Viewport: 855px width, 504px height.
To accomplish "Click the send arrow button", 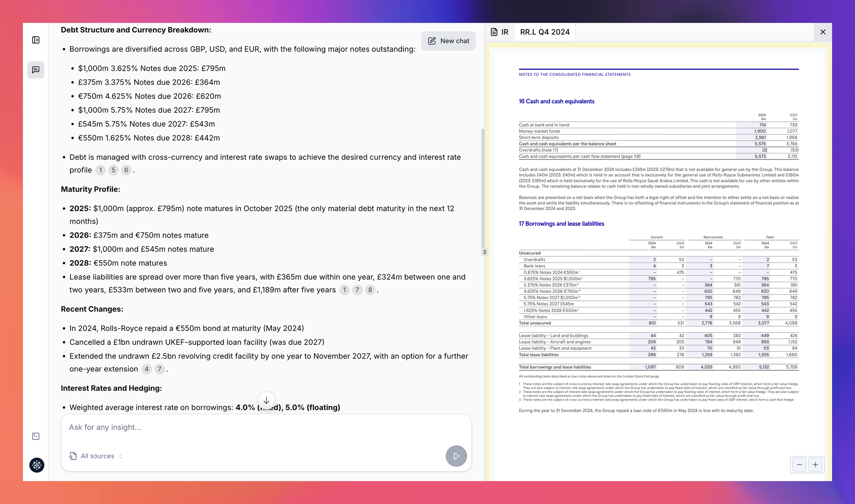I will tap(456, 456).
